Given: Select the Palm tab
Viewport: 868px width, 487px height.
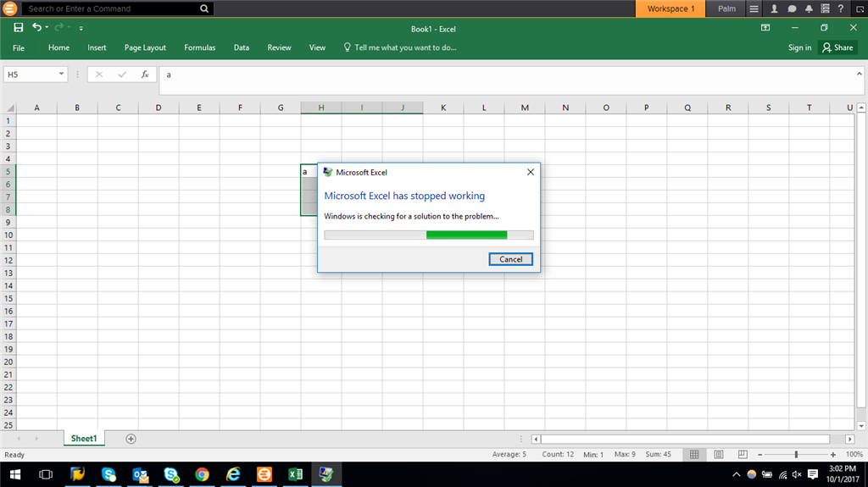Looking at the screenshot, I should click(x=726, y=8).
